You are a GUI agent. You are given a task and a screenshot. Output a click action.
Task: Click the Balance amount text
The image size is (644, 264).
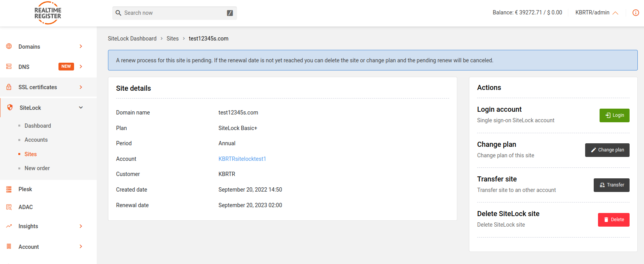527,12
